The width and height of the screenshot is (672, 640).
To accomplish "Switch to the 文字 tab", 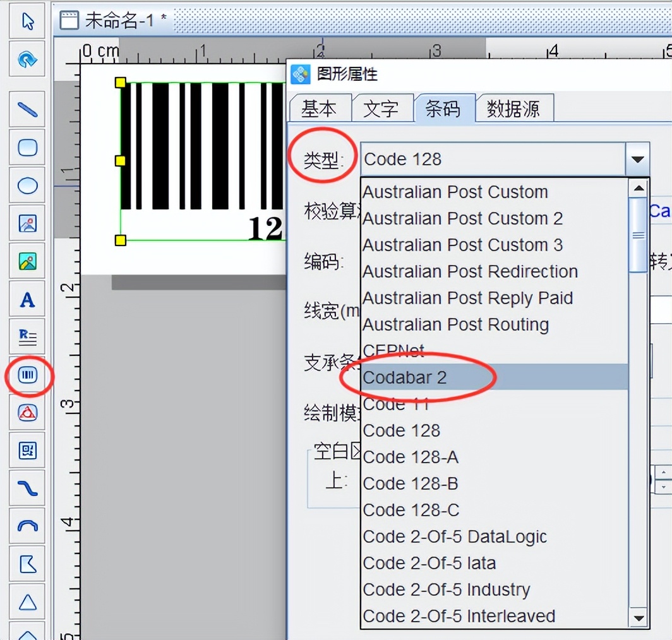I will click(383, 108).
